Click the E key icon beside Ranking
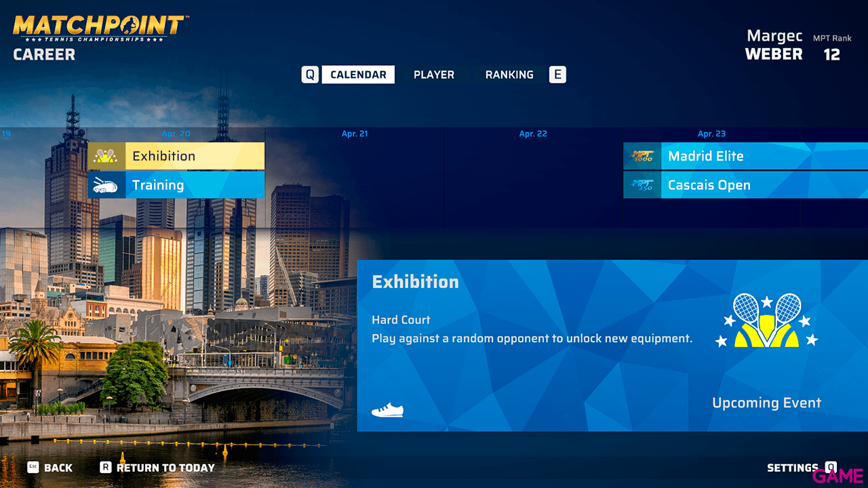The width and height of the screenshot is (868, 488). click(557, 75)
